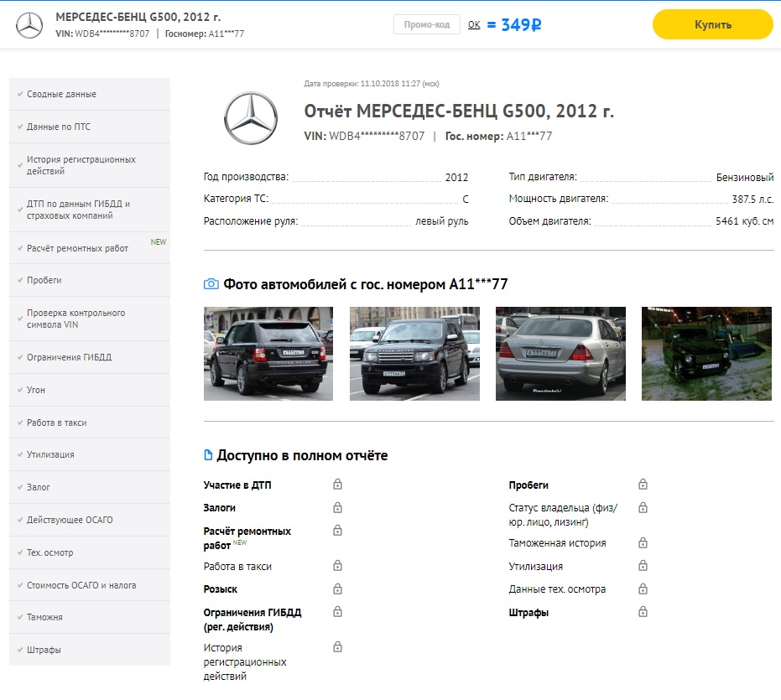Select 'Проверка контрольного символа VIN' sidebar item
Viewport: 781px width, 700px height.
[x=90, y=319]
